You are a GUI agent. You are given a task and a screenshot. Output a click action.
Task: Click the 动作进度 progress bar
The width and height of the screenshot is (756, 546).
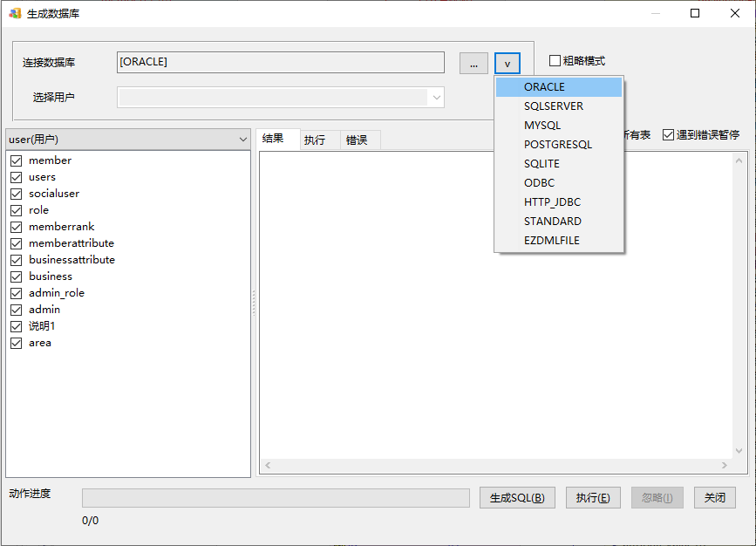point(276,498)
